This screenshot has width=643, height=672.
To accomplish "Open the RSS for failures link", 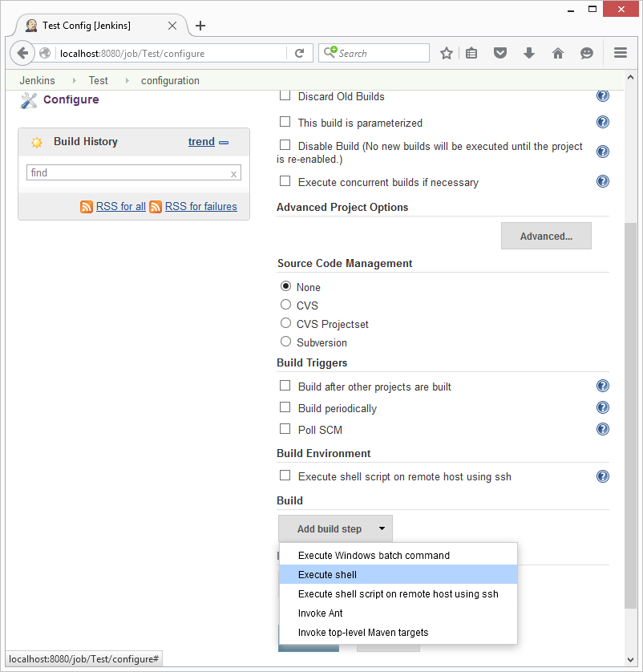I will click(201, 207).
